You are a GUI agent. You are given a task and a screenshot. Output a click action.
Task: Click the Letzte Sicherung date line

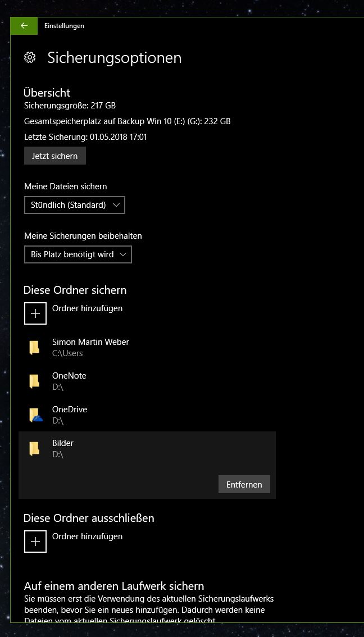86,137
